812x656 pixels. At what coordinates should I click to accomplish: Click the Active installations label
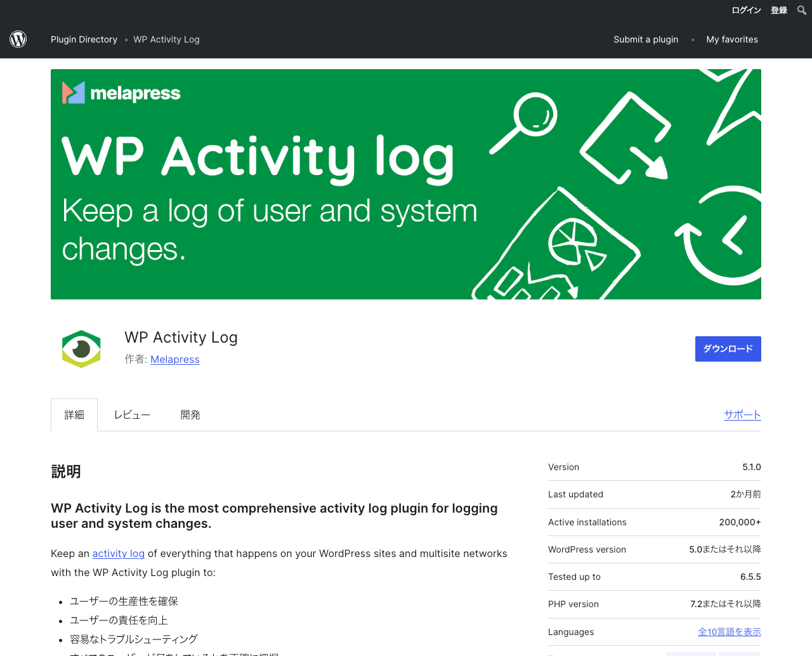click(587, 522)
